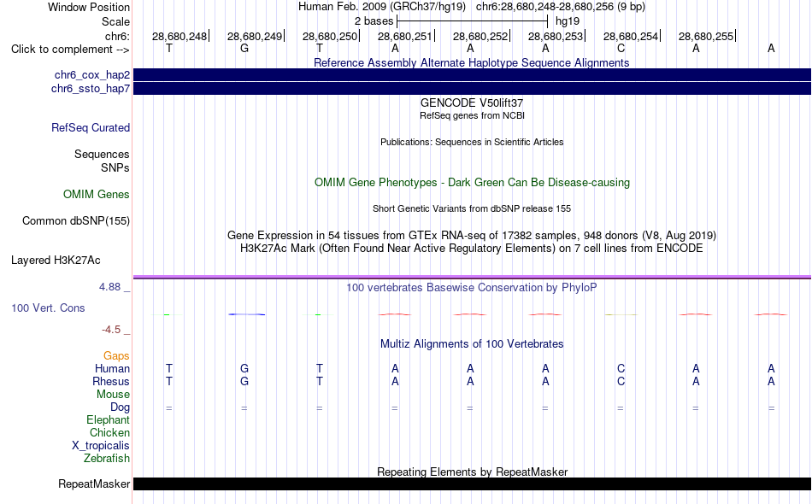Select the Zebrafish species label

(107, 459)
